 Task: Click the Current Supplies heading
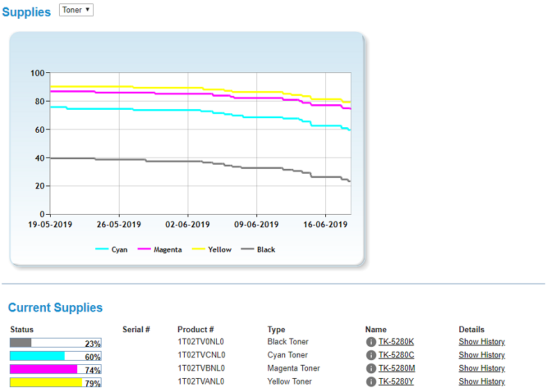(56, 308)
